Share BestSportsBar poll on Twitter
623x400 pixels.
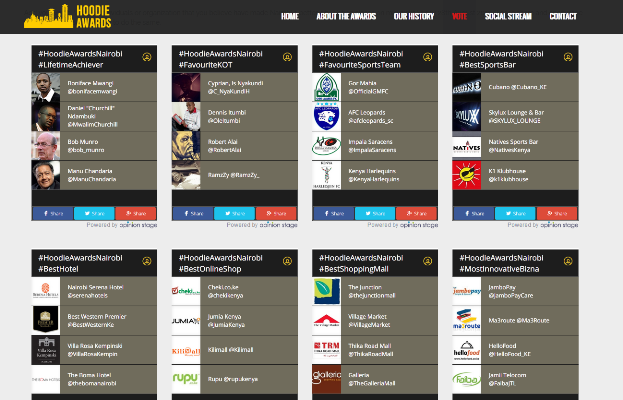515,213
